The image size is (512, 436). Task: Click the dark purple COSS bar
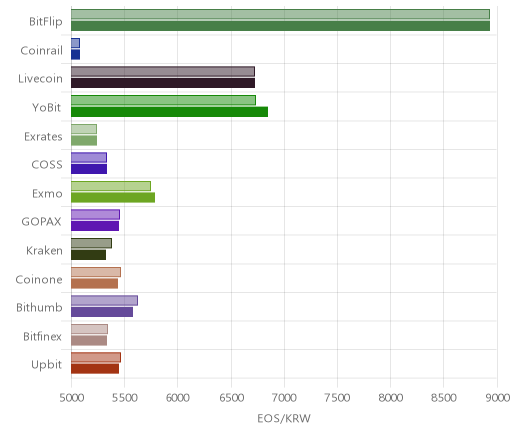coord(89,169)
